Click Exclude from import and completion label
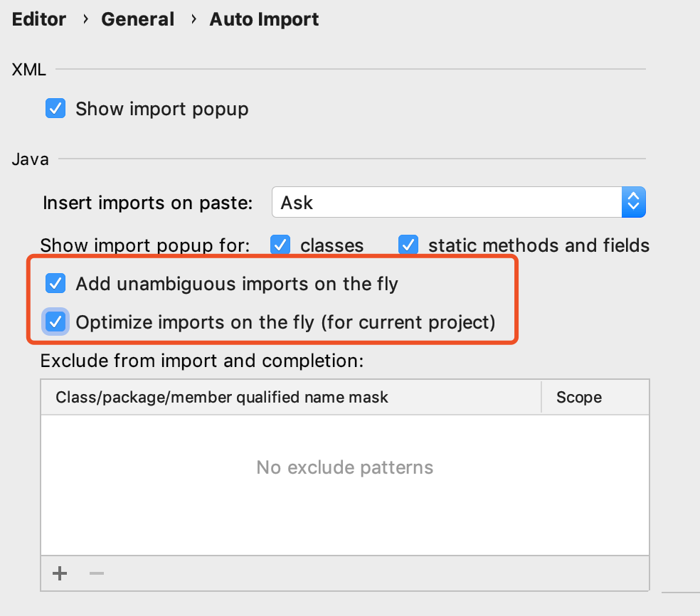 coord(202,361)
